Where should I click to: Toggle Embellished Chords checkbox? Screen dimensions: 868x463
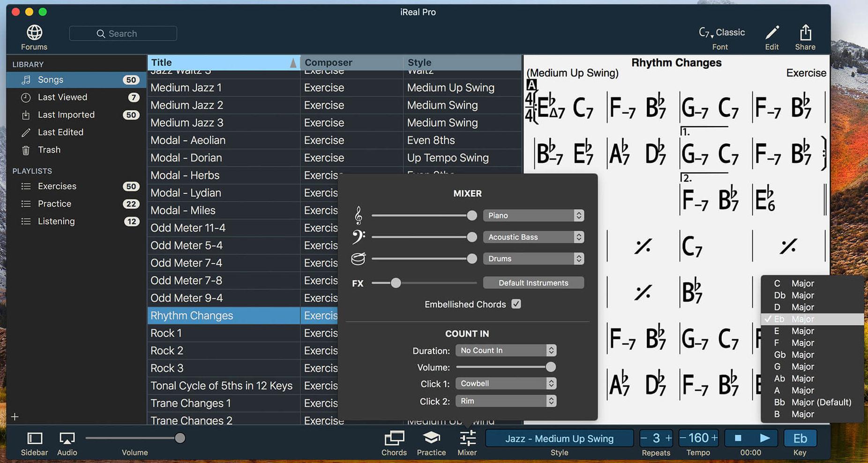click(516, 304)
